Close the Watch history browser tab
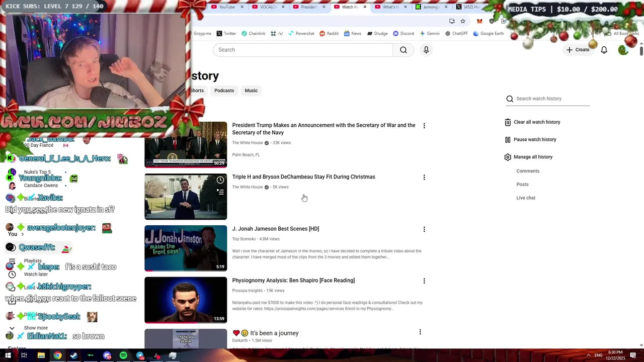 pyautogui.click(x=365, y=7)
